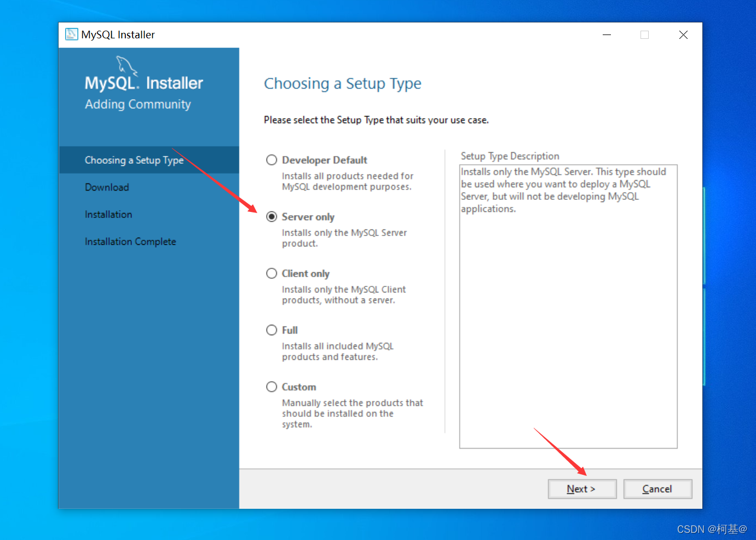Click 'Manually select the products' description
The width and height of the screenshot is (756, 540).
click(x=353, y=413)
